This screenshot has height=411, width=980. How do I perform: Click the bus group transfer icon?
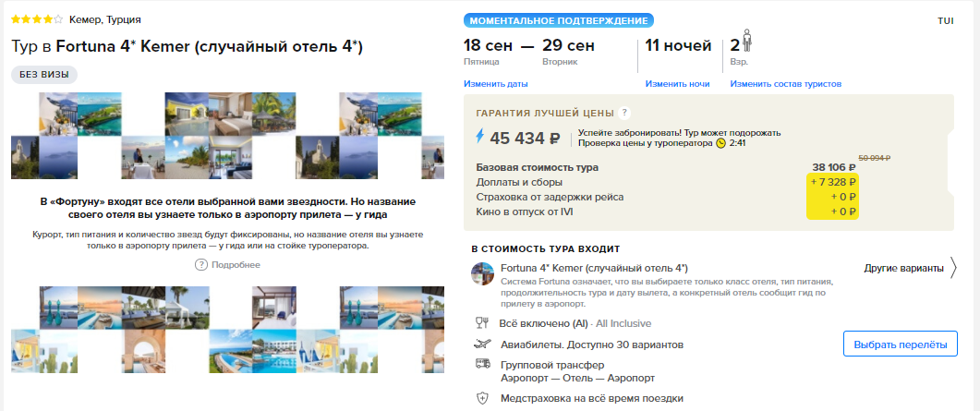point(482,364)
